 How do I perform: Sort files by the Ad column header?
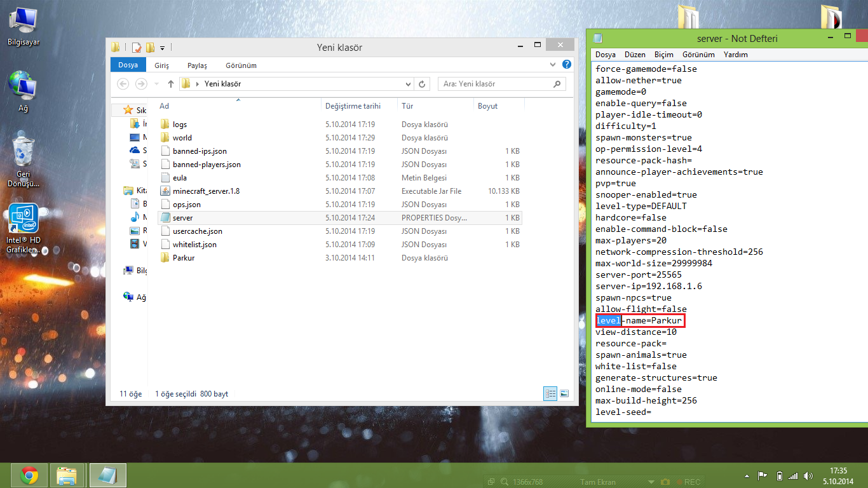[238, 106]
